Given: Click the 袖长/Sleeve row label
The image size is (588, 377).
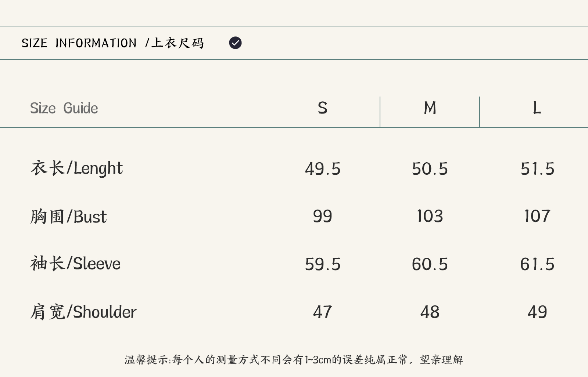Looking at the screenshot, I should click(x=75, y=264).
